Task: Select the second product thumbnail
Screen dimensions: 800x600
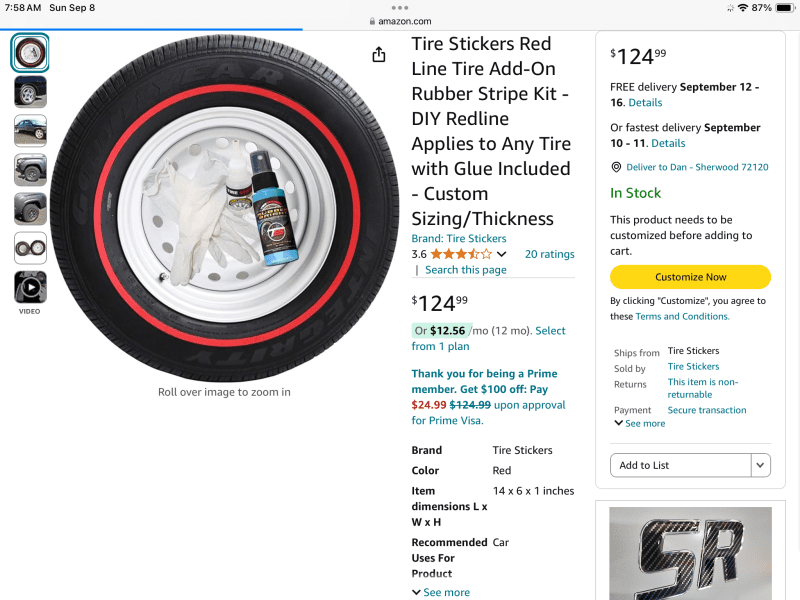Action: 30,92
